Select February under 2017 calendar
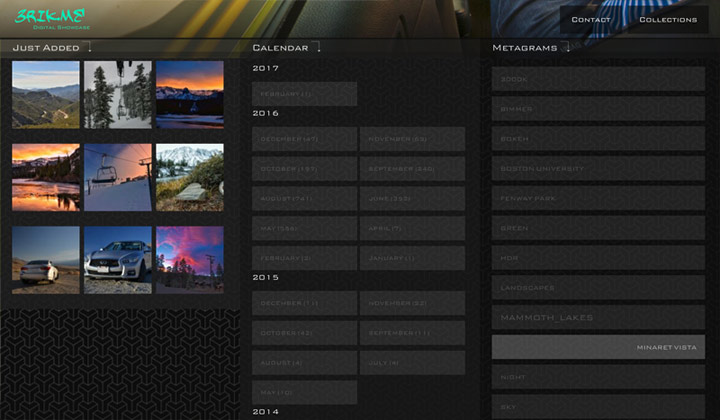This screenshot has width=720, height=420. [x=305, y=94]
